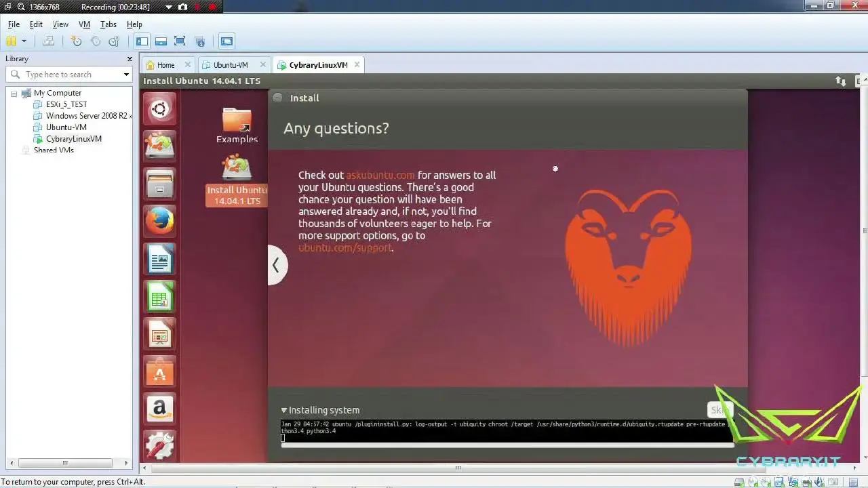Stop the screen recording
868x488 pixels.
point(213,7)
